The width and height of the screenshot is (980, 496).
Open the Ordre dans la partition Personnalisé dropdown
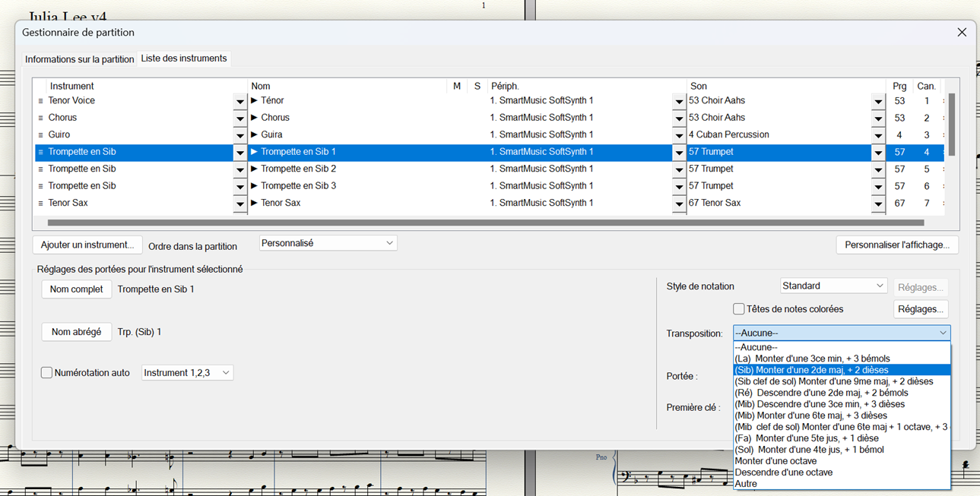pos(328,244)
